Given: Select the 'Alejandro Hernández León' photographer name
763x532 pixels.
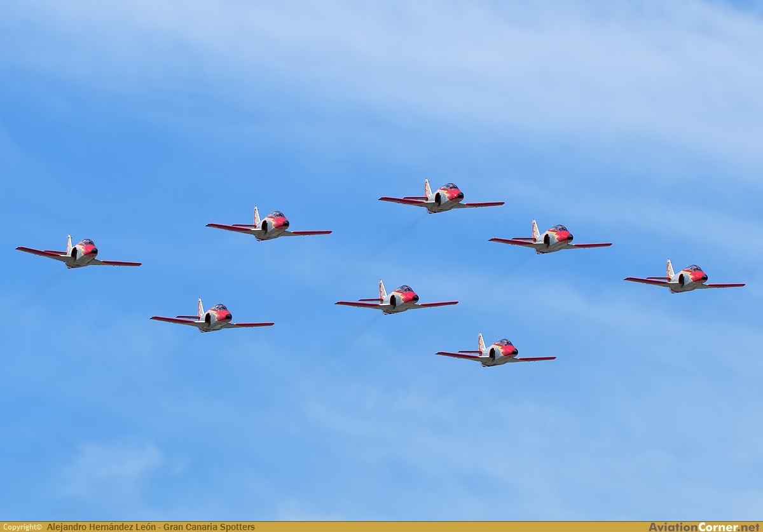Looking at the screenshot, I should coord(102,527).
